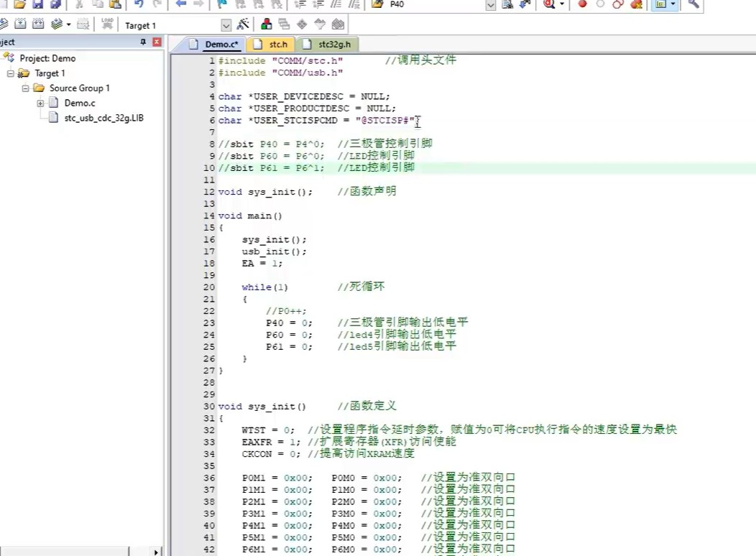This screenshot has height=556, width=756.
Task: Toggle a bookmark on current line
Action: point(222,4)
